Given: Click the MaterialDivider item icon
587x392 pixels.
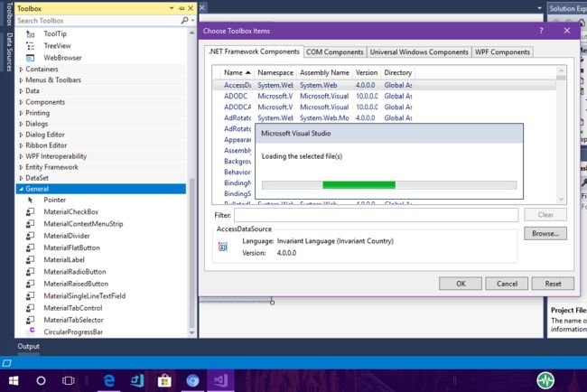Looking at the screenshot, I should (31, 236).
